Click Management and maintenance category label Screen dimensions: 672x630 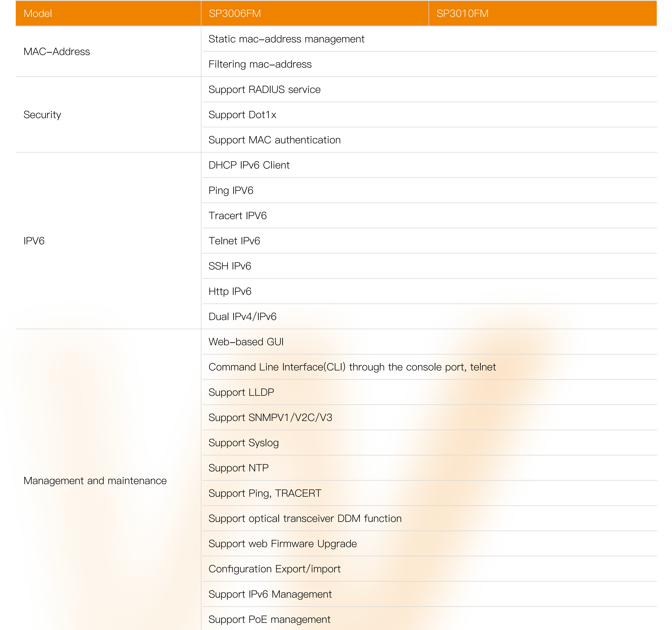(95, 481)
